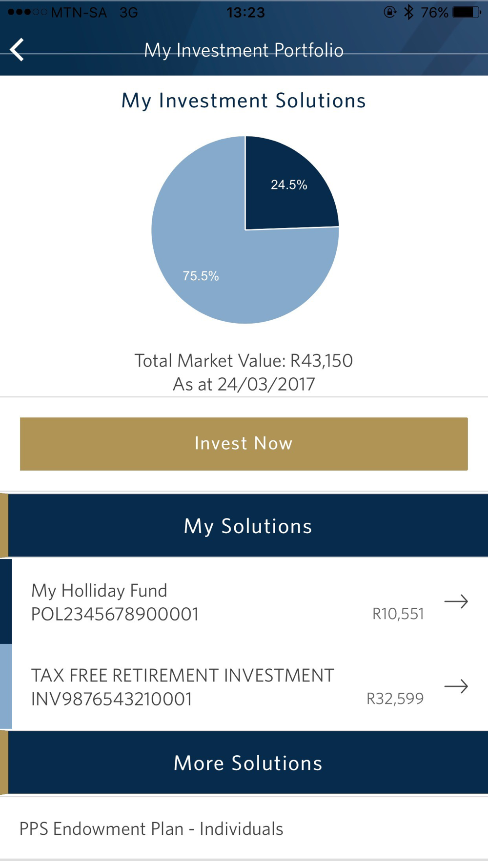Tap the Total Market Value text
The width and height of the screenshot is (488, 868).
pyautogui.click(x=244, y=361)
